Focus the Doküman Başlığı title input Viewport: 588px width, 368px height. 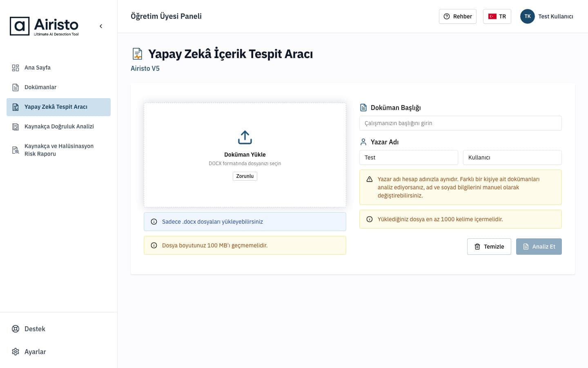[x=461, y=123]
